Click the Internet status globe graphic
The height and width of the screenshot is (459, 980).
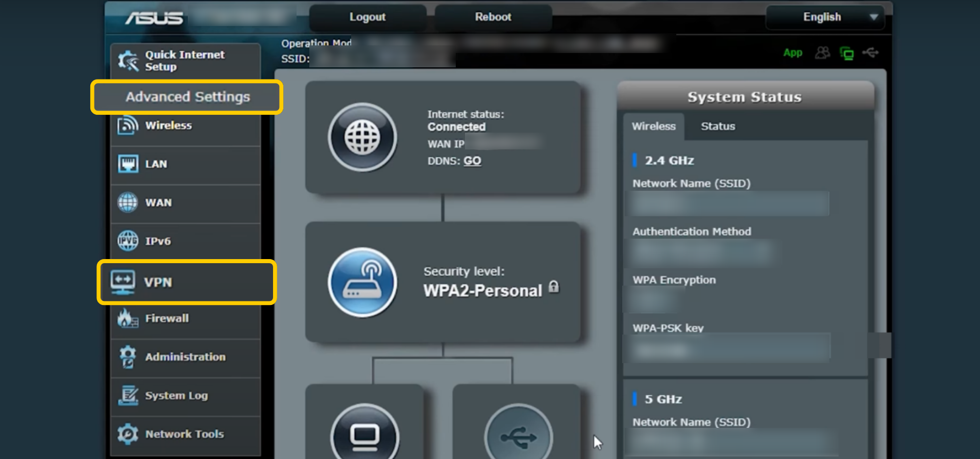[x=362, y=137]
